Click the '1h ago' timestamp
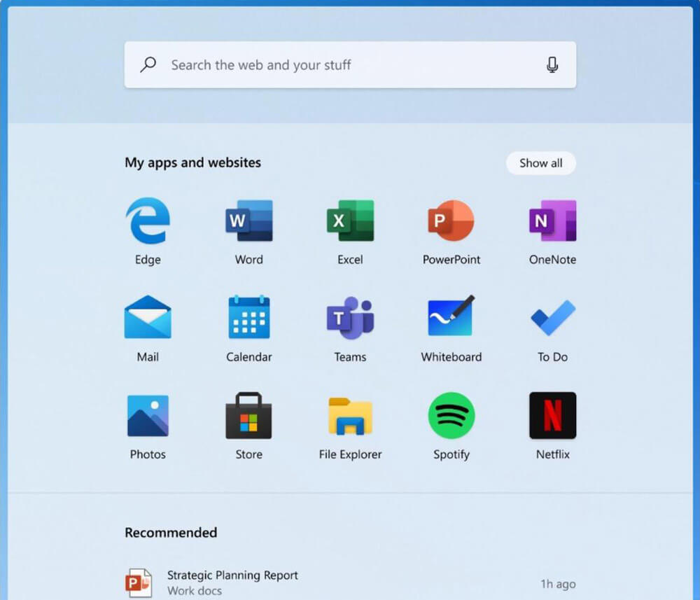This screenshot has height=600, width=700. (558, 584)
